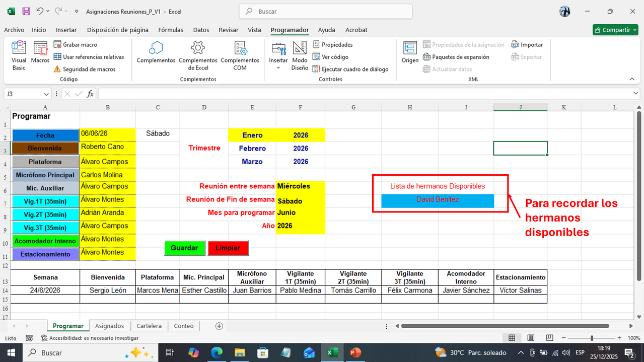
Task: Open the Datos tab
Action: point(201,30)
